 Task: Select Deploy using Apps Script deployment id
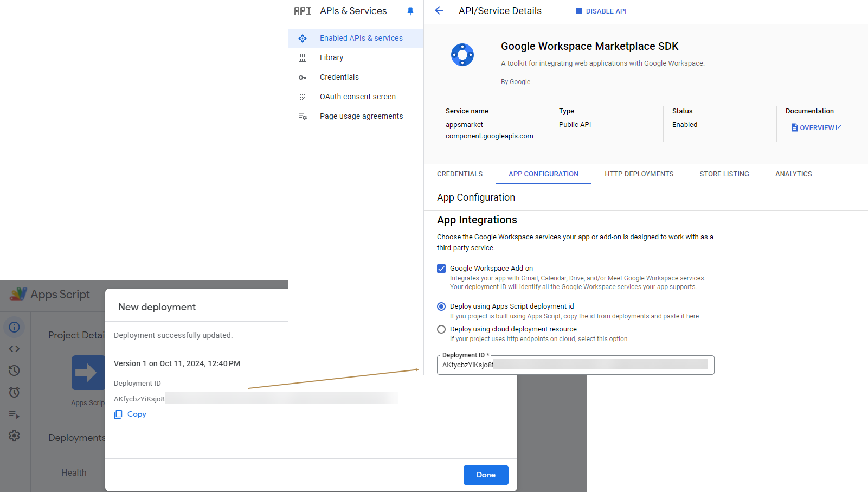coord(441,306)
